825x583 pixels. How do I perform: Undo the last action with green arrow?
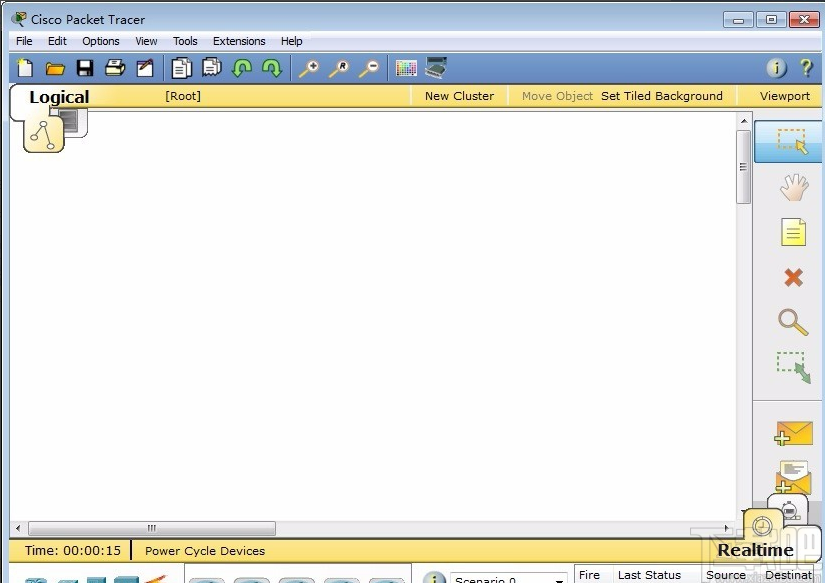click(x=242, y=68)
